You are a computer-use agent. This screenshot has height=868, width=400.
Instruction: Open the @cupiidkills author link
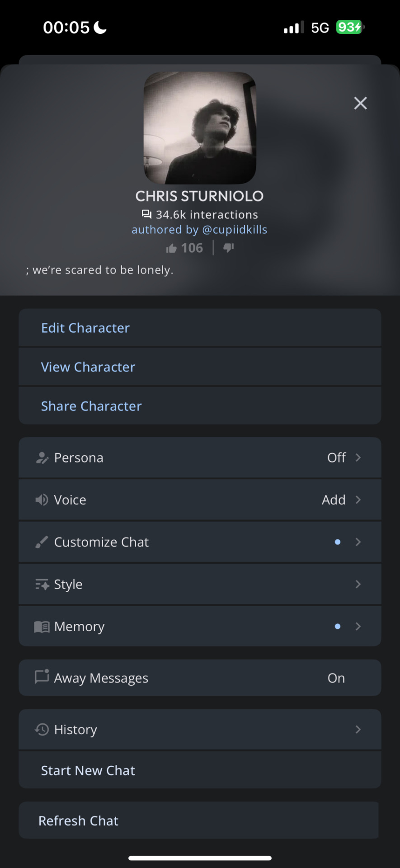pos(235,230)
